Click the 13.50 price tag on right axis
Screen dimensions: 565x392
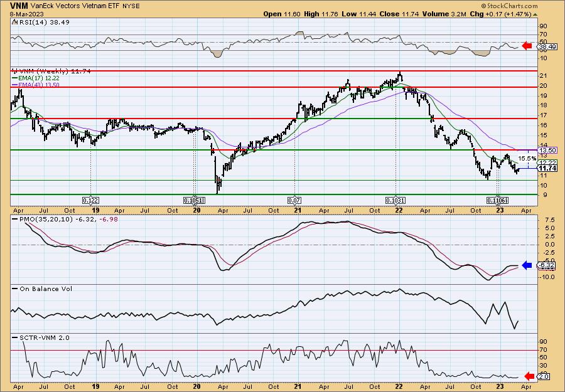[x=547, y=150]
